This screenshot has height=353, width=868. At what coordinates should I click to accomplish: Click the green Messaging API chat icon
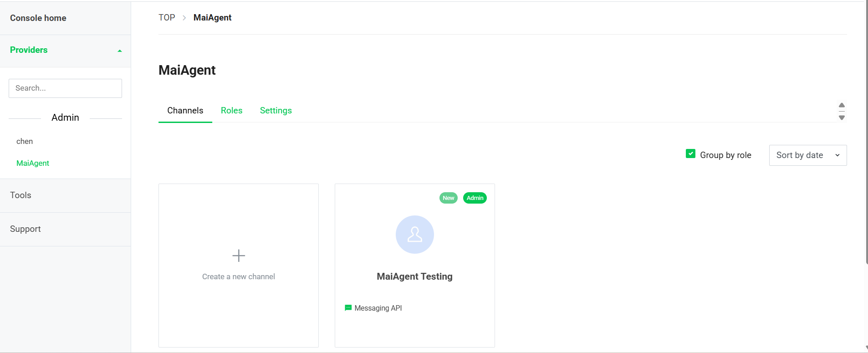(x=348, y=308)
